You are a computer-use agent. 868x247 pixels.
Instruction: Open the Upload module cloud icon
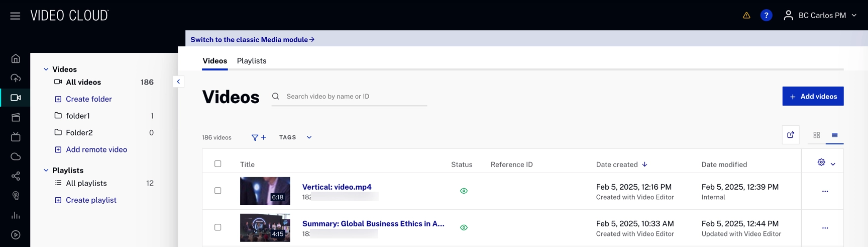pyautogui.click(x=16, y=78)
